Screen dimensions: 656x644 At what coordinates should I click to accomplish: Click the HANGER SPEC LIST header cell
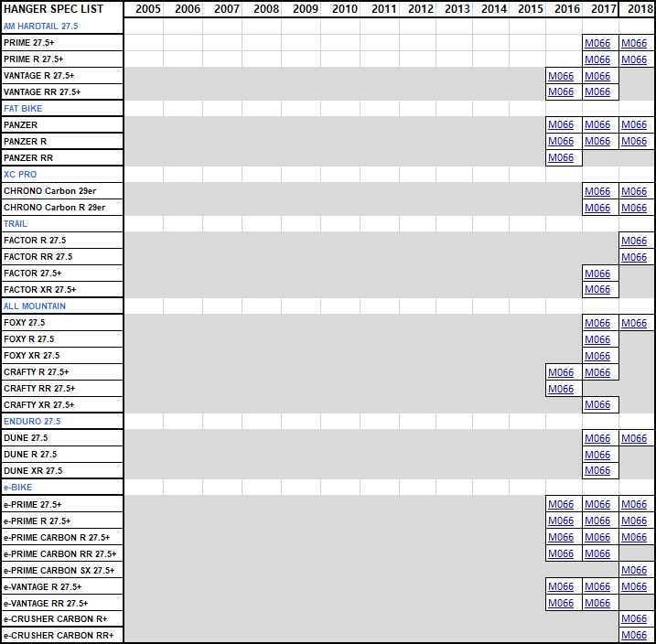tap(62, 9)
